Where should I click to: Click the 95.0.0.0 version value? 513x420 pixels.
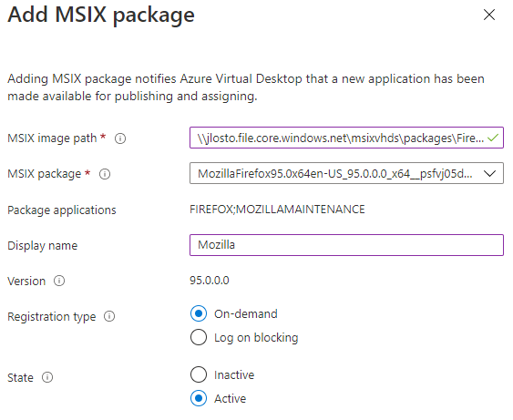210,281
